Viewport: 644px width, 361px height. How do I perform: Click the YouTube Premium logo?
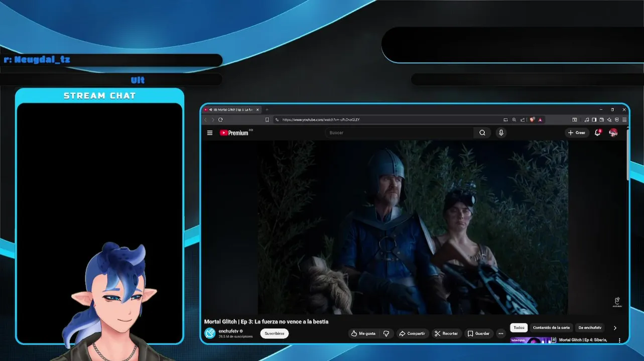click(x=234, y=133)
